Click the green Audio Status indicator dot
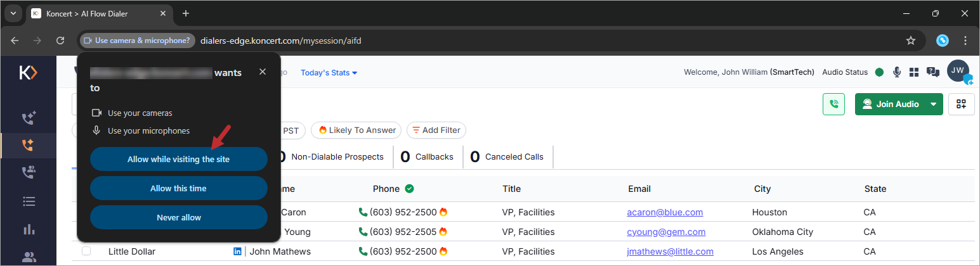Viewport: 980px width, 266px height. [x=879, y=72]
